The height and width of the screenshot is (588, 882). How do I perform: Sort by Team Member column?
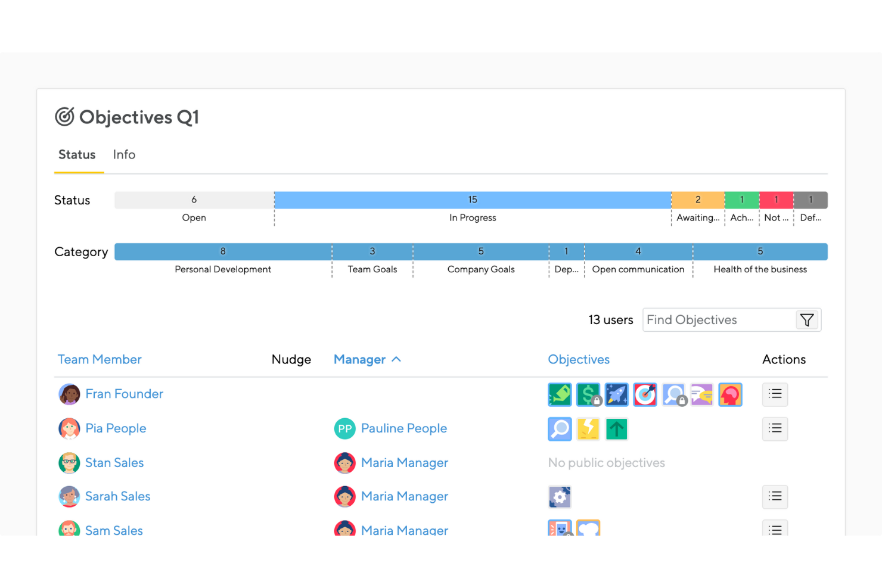point(100,359)
